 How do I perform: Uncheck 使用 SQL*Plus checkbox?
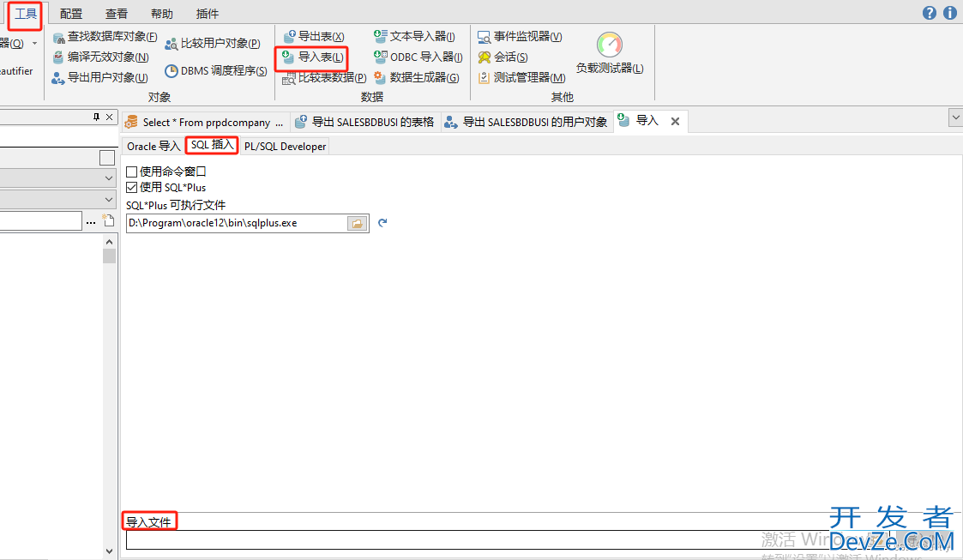click(x=131, y=187)
